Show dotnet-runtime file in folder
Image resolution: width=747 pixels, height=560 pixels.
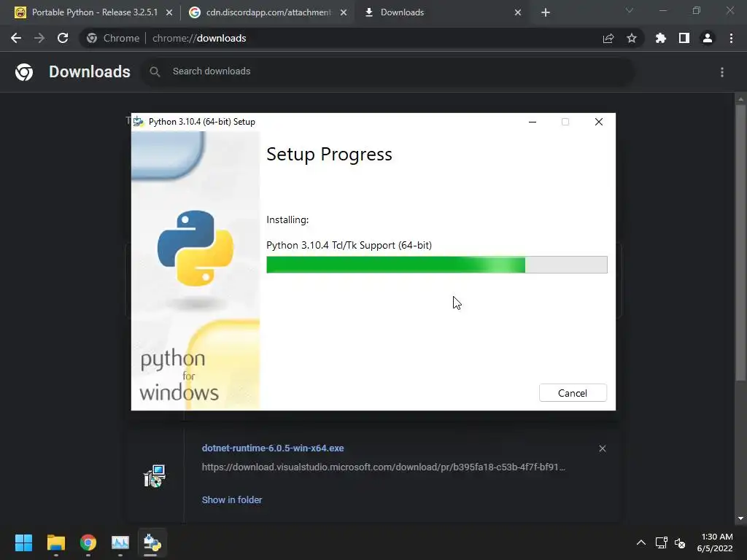[x=232, y=500]
